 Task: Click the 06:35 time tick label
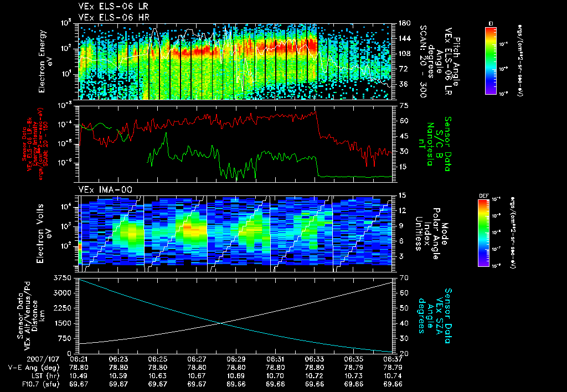point(354,359)
